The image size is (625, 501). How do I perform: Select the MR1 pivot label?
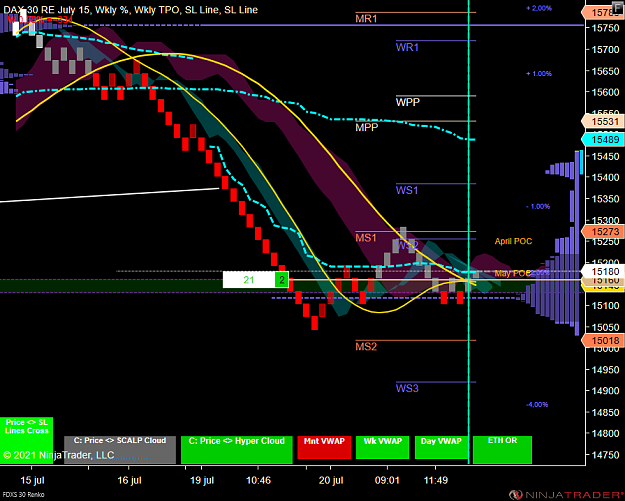click(x=366, y=19)
